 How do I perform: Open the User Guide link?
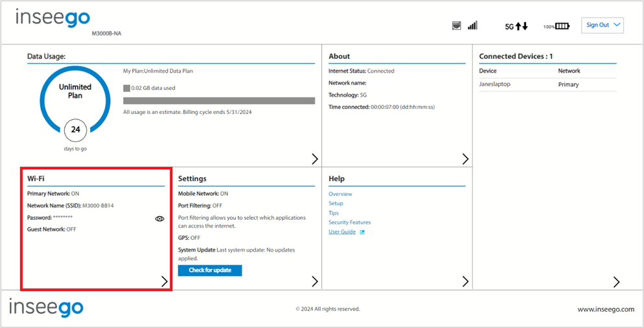(342, 232)
